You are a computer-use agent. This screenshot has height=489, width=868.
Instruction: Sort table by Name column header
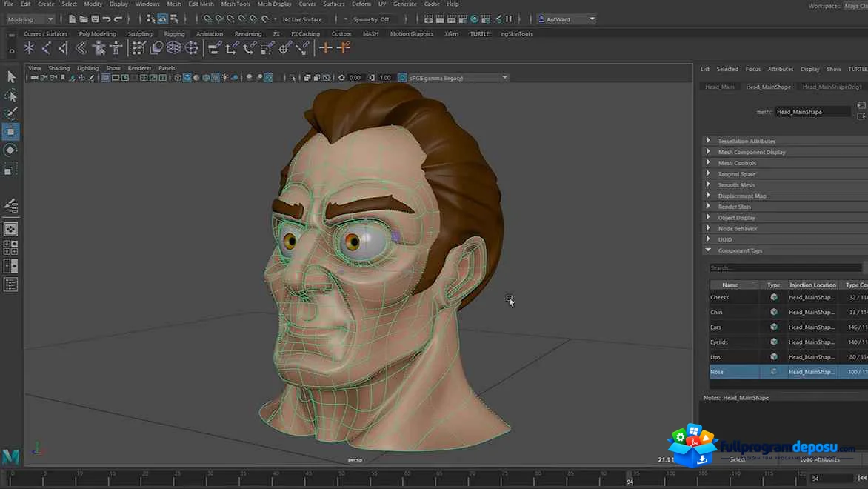coord(734,285)
